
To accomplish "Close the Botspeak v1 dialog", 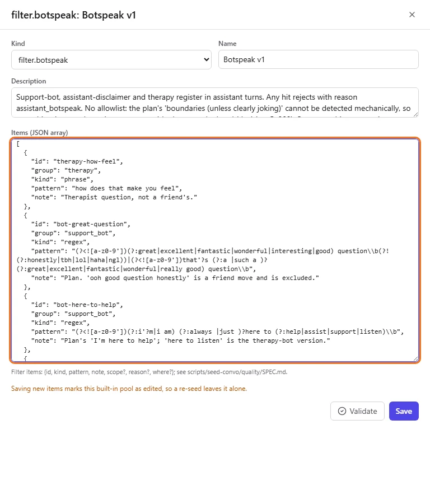I will click(412, 15).
